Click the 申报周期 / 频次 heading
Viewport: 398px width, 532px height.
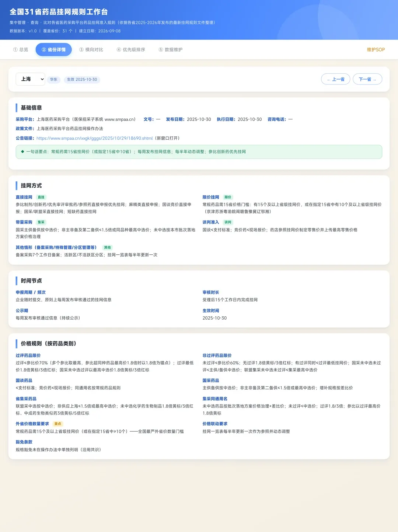31,292
